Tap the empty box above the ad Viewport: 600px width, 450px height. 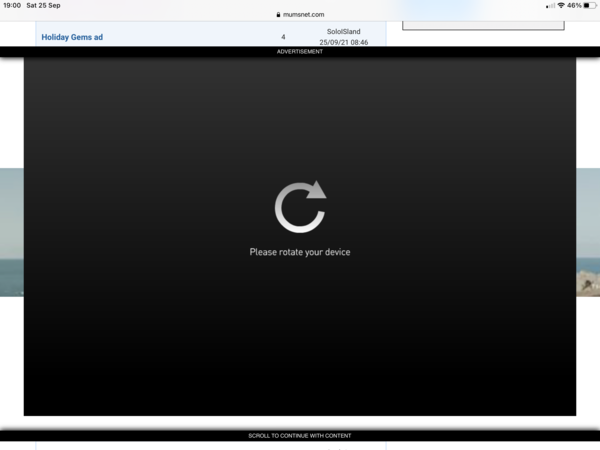tap(483, 25)
